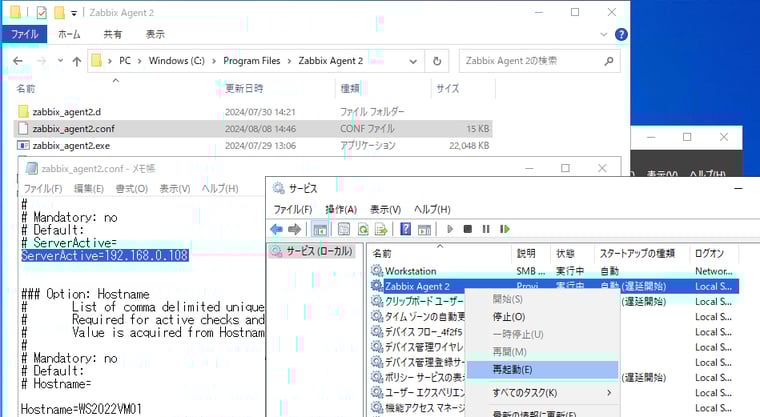Viewport: 760px width, 417px height.
Task: Sort Services by 名前 column header
Action: click(x=382, y=254)
